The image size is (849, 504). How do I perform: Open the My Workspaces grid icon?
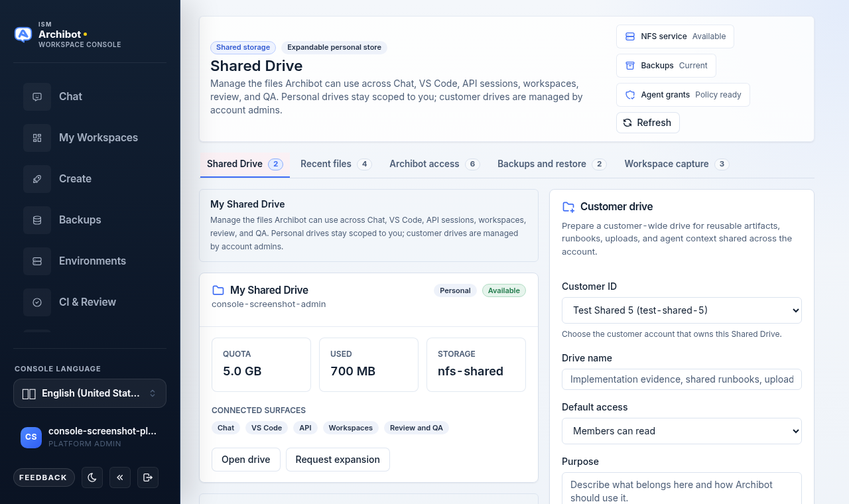pos(37,137)
